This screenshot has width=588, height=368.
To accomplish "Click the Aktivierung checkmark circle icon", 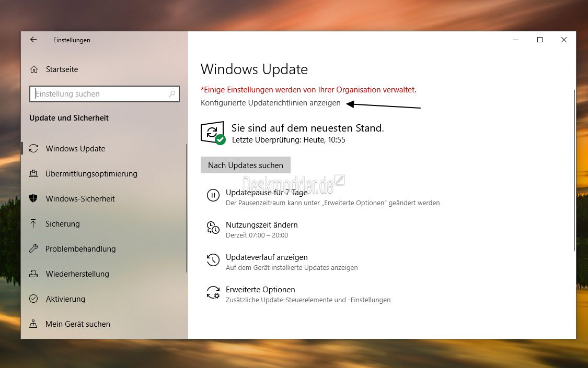I will [33, 299].
